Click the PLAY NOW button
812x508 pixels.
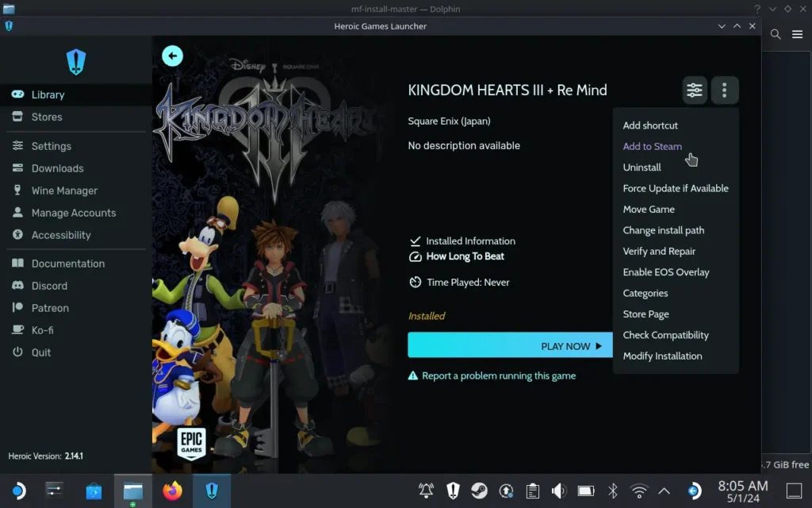[x=510, y=345]
